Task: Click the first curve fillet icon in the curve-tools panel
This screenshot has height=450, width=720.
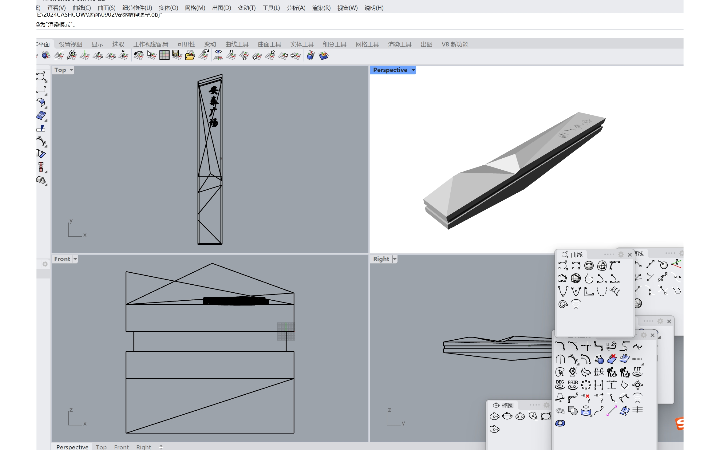Action: point(560,346)
